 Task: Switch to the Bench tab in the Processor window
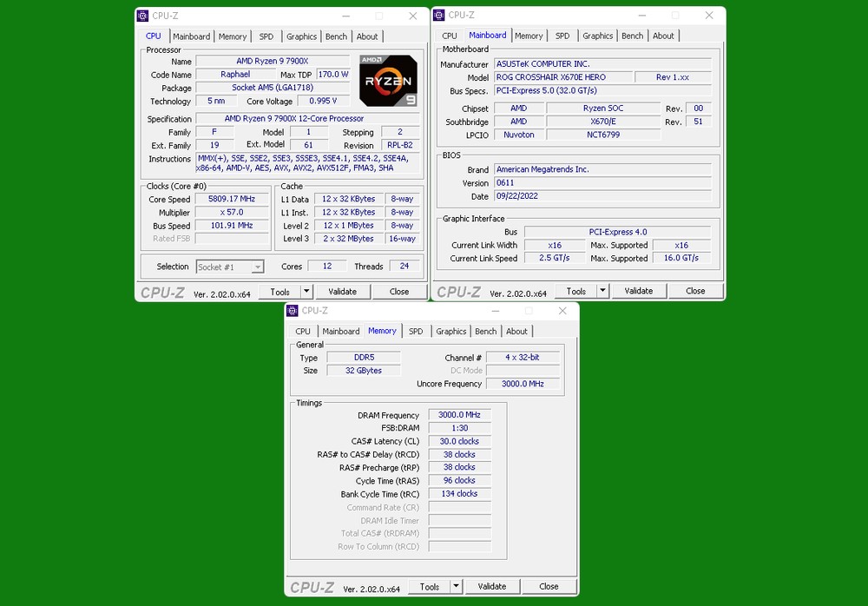(336, 36)
